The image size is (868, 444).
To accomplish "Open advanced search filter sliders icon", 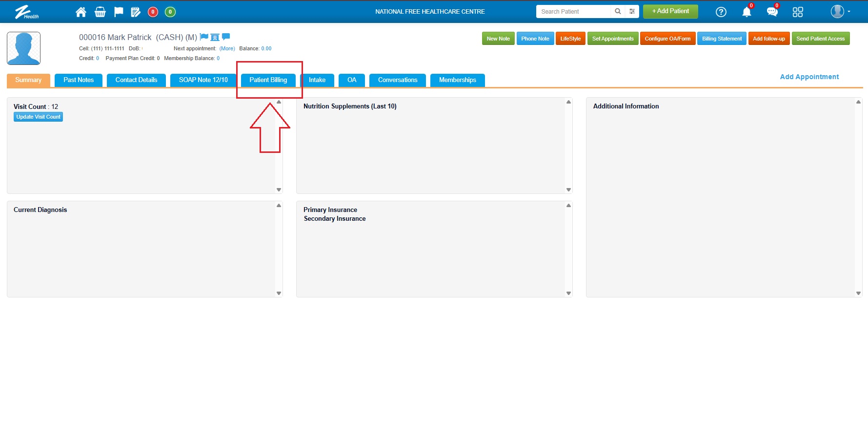I will 632,11.
